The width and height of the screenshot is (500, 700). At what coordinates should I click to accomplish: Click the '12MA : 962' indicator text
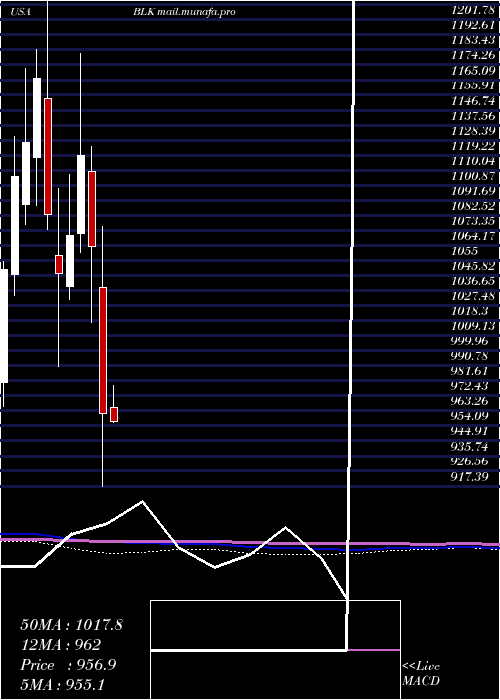(x=61, y=645)
